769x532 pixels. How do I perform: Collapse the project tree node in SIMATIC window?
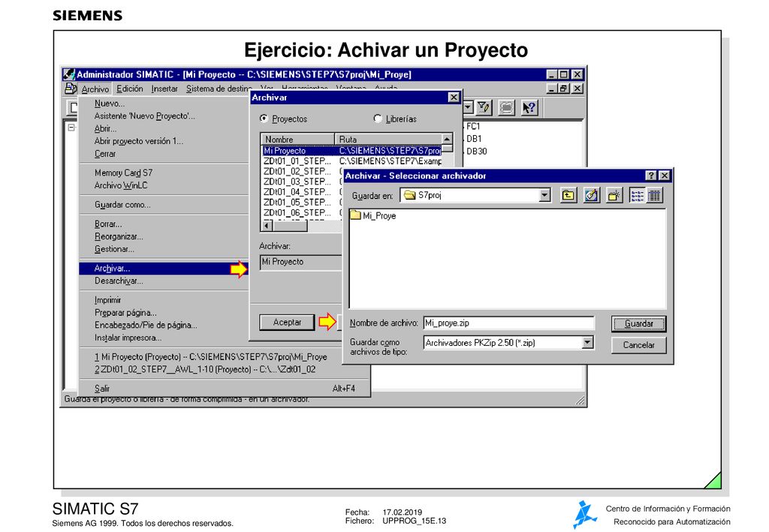71,128
